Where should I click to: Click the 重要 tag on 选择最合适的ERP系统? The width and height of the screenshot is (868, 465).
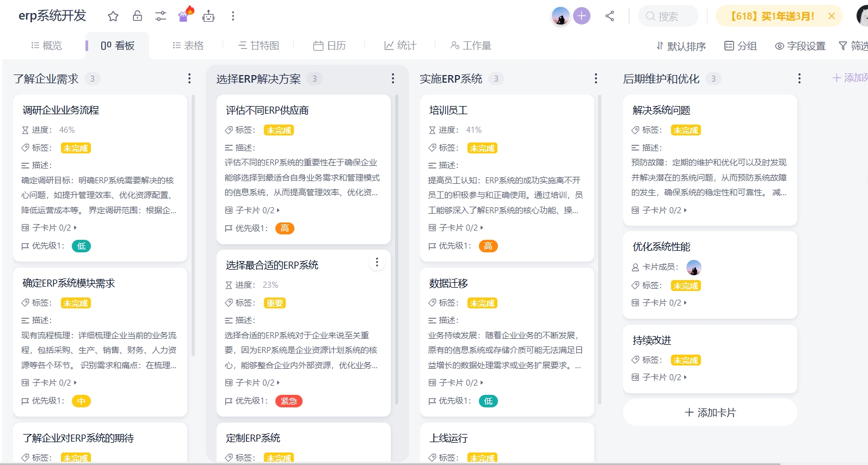(x=275, y=303)
